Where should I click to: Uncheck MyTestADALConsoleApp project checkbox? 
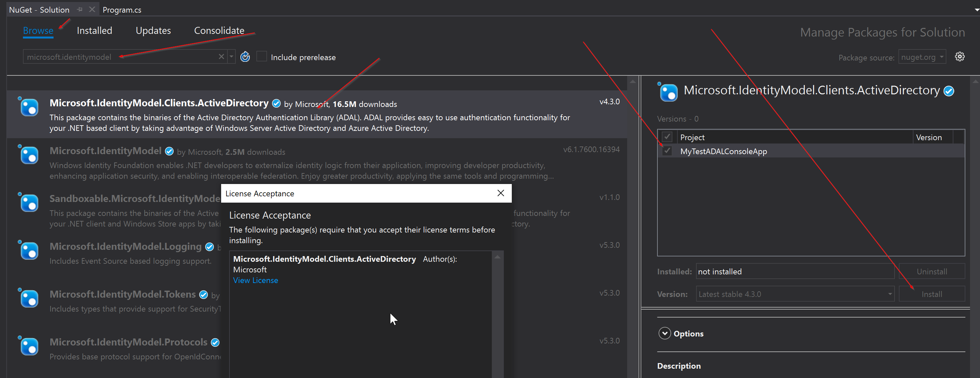pyautogui.click(x=667, y=151)
